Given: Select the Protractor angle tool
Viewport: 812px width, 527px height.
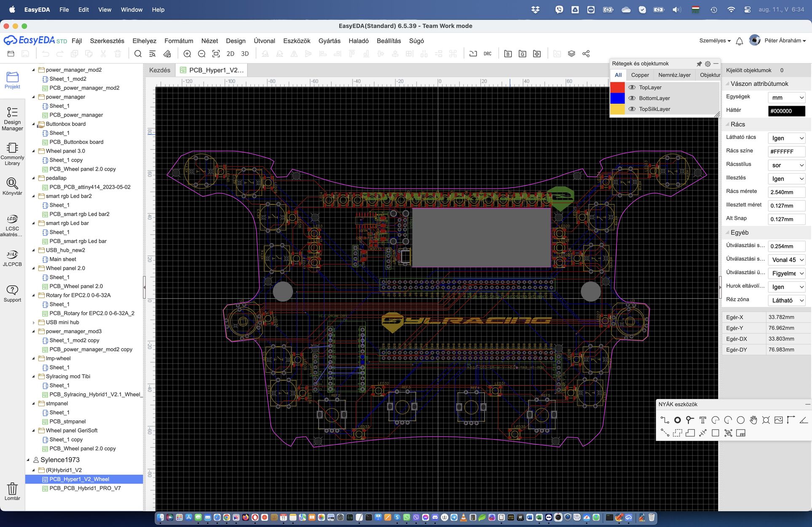Looking at the screenshot, I should 804,420.
